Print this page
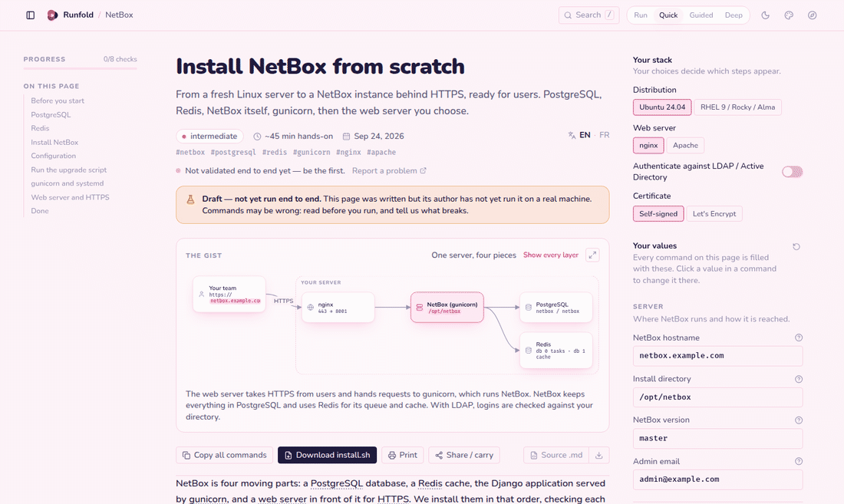 click(403, 455)
